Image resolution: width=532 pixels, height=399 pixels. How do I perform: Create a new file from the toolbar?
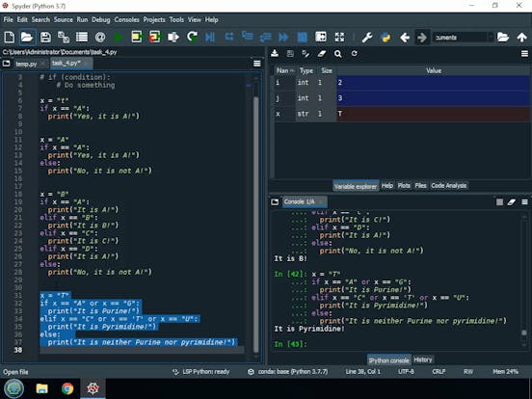(x=10, y=37)
